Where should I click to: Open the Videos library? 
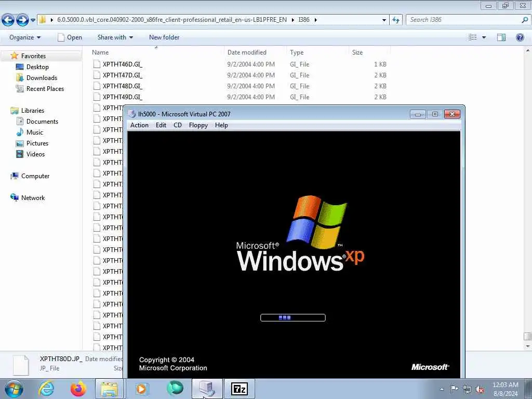[x=35, y=154]
